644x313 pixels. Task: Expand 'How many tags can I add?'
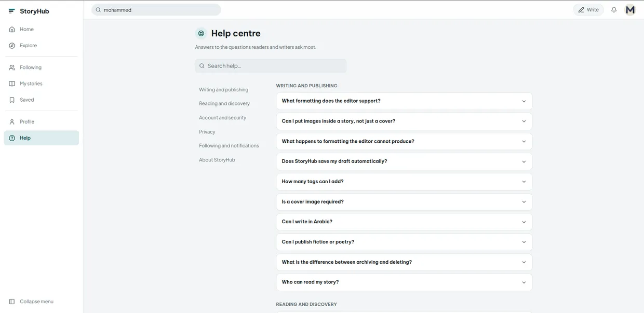click(x=404, y=182)
